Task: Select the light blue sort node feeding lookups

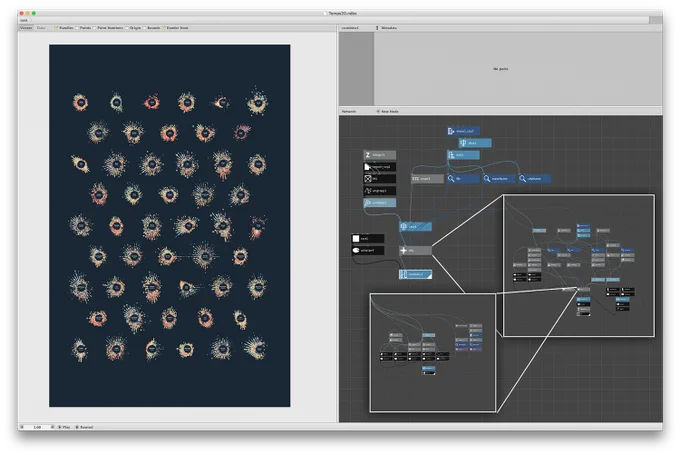Action: point(463,155)
